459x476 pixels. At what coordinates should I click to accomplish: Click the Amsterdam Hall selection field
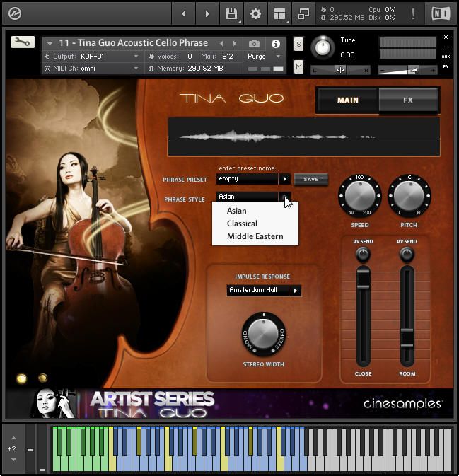tap(257, 290)
